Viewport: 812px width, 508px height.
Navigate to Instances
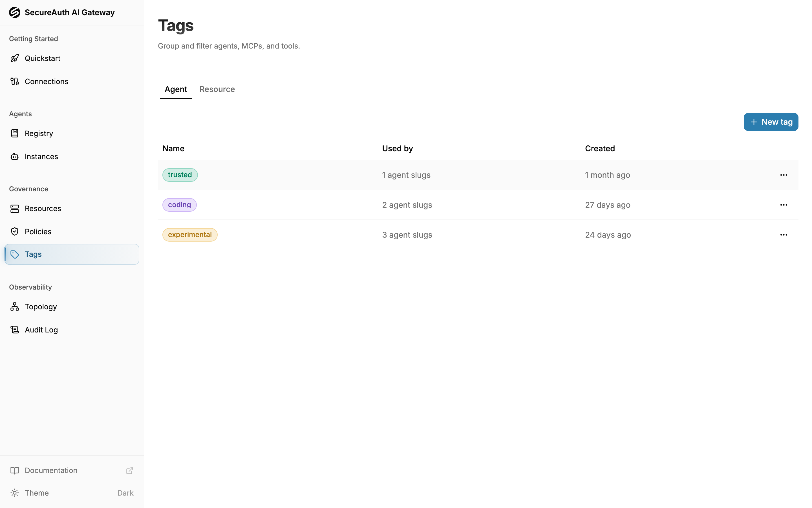[72, 157]
